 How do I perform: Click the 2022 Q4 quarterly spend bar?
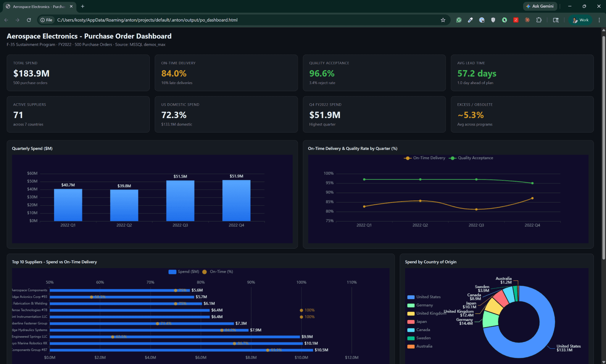tap(236, 200)
